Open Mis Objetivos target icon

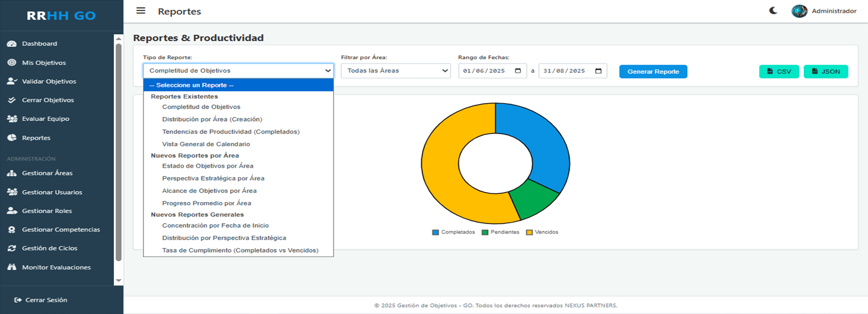(x=11, y=62)
